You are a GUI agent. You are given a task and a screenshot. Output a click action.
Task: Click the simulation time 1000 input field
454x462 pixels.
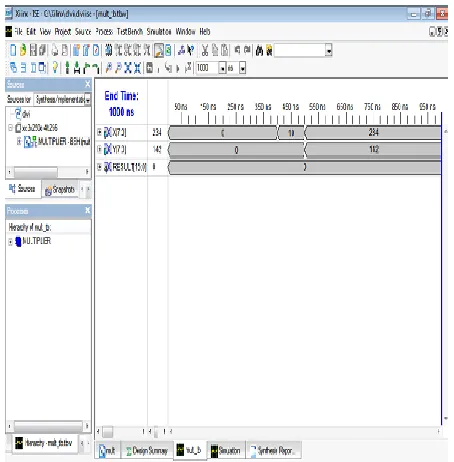coord(207,68)
